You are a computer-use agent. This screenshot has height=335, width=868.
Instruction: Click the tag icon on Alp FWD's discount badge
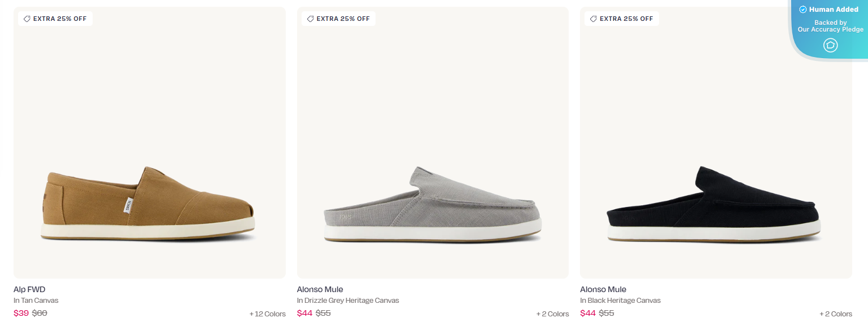point(27,18)
